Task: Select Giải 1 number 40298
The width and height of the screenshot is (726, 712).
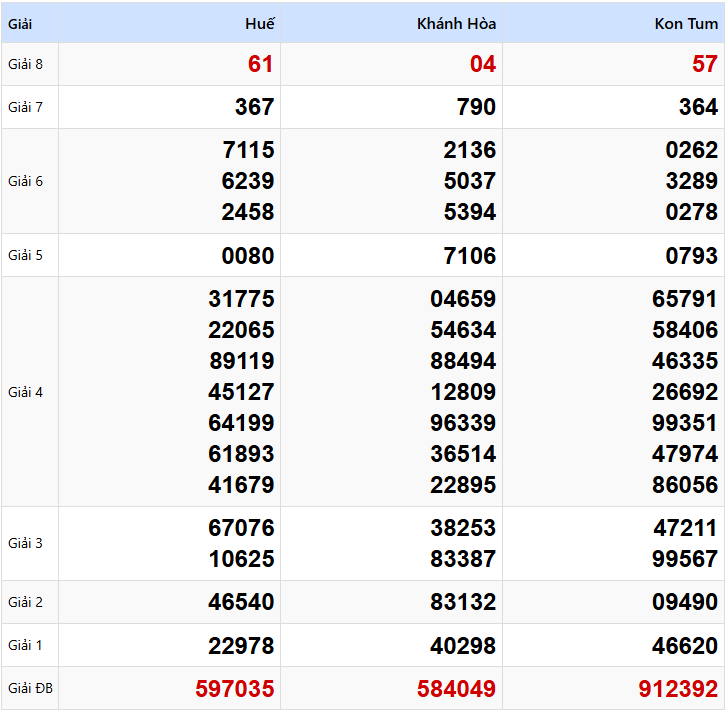Action: [x=463, y=646]
